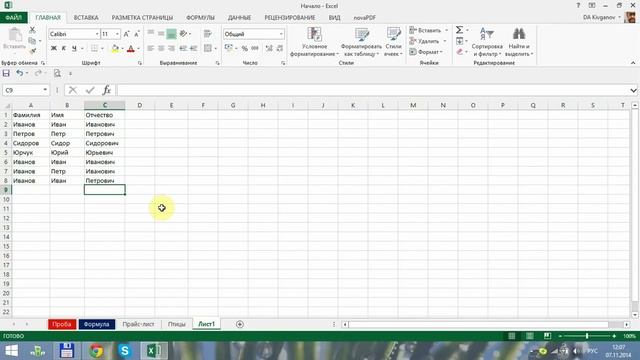Toggle underline Ч formatting
The image size is (640, 360).
74,49
